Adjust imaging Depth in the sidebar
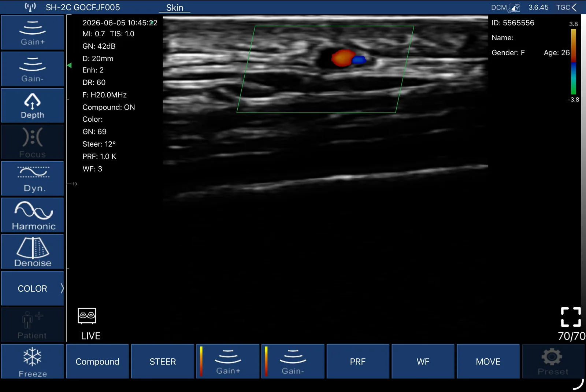Viewport: 586px width, 392px height. (33, 106)
